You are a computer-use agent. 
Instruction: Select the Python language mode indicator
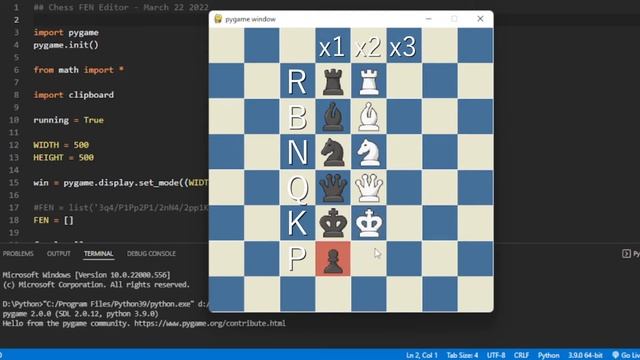tap(548, 355)
